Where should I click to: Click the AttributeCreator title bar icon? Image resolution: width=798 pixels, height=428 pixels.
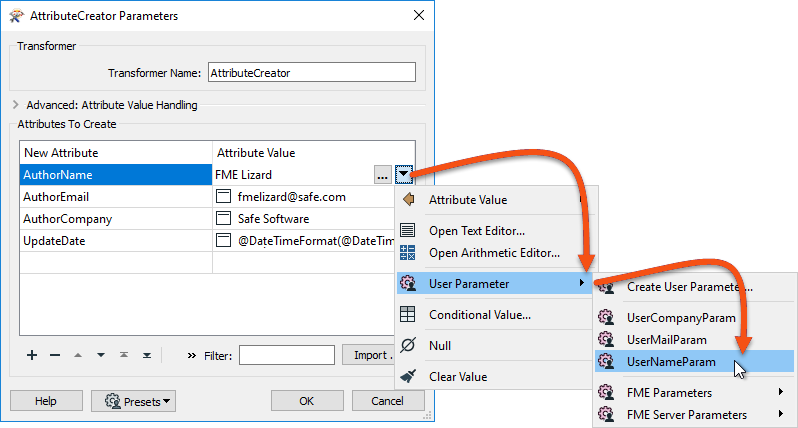[x=16, y=16]
